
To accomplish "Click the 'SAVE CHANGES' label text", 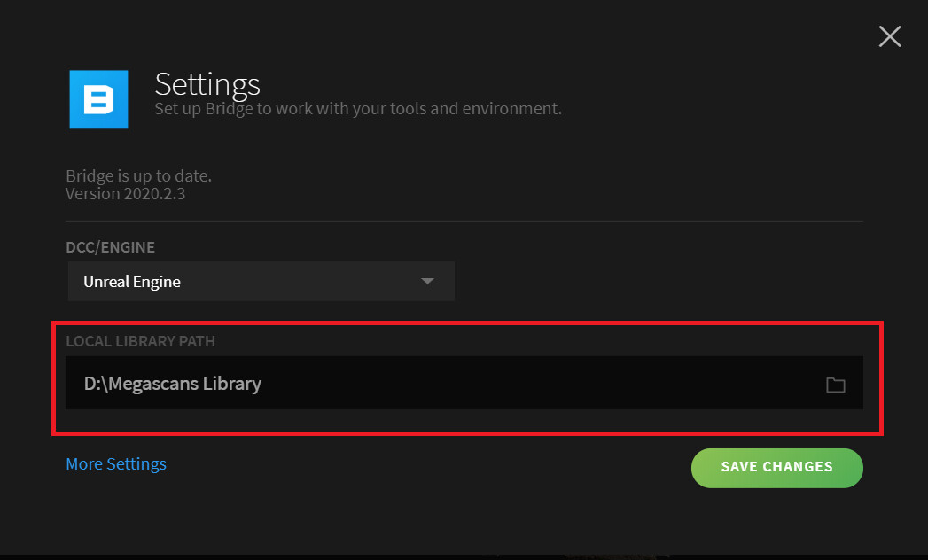I will coord(776,467).
